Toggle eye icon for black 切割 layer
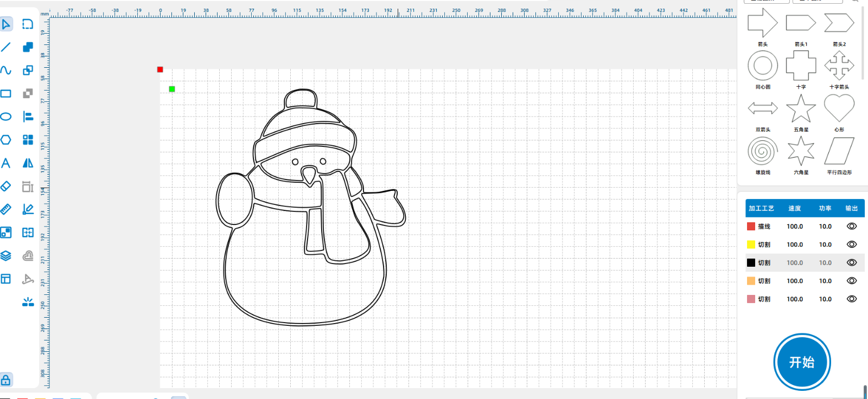 pyautogui.click(x=852, y=263)
